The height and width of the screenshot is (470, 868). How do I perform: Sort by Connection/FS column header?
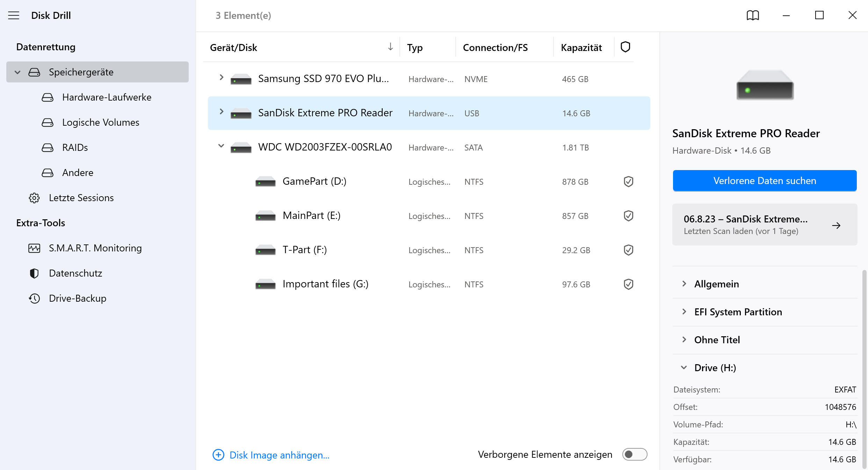pos(495,47)
